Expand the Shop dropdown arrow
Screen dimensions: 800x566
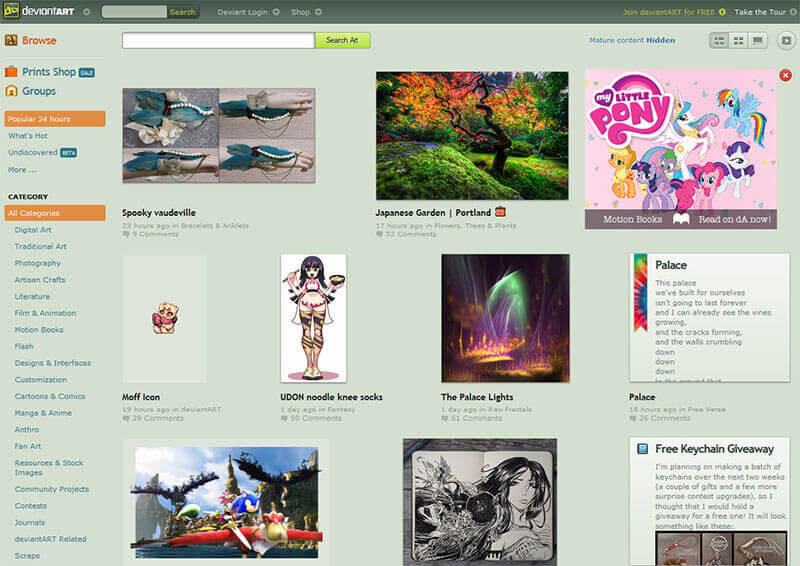coord(318,12)
